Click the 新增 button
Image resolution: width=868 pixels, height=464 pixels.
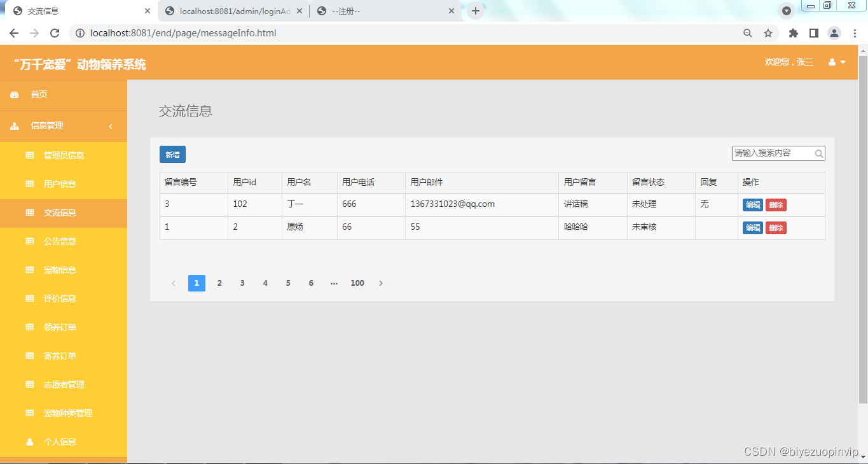coord(172,155)
